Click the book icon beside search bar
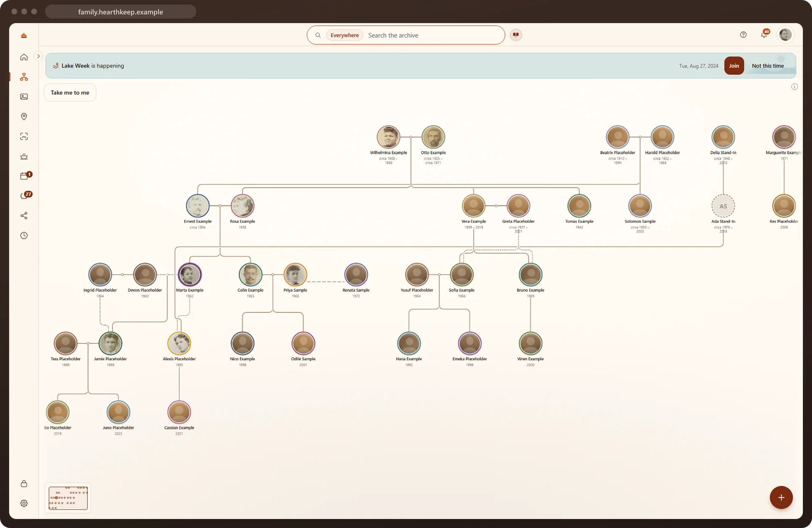Screen dimensions: 812x528 516,35
